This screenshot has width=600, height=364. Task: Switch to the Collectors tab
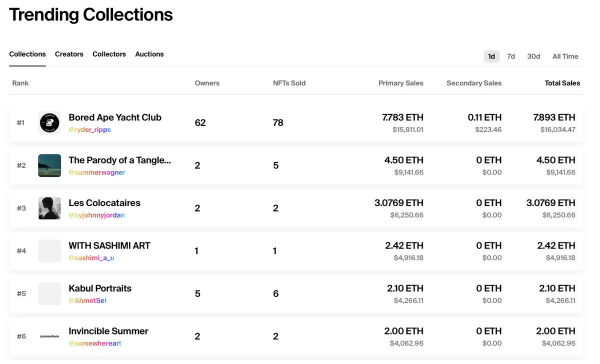(x=109, y=54)
